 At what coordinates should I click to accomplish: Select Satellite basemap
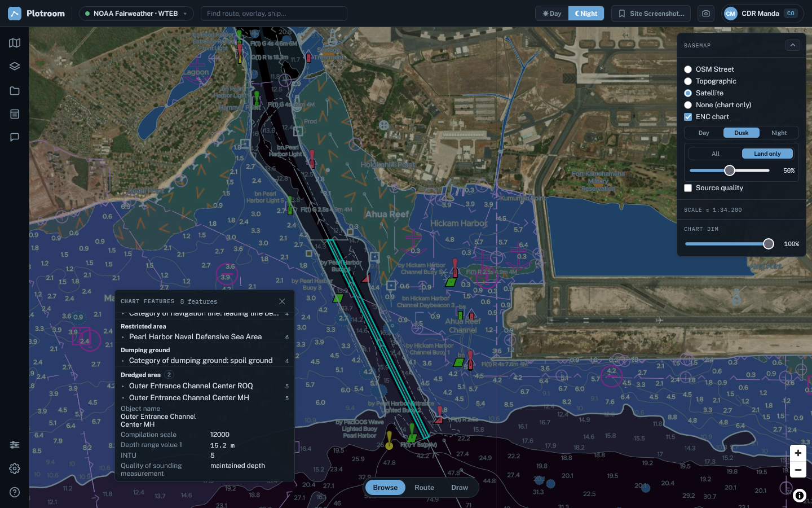pos(688,93)
